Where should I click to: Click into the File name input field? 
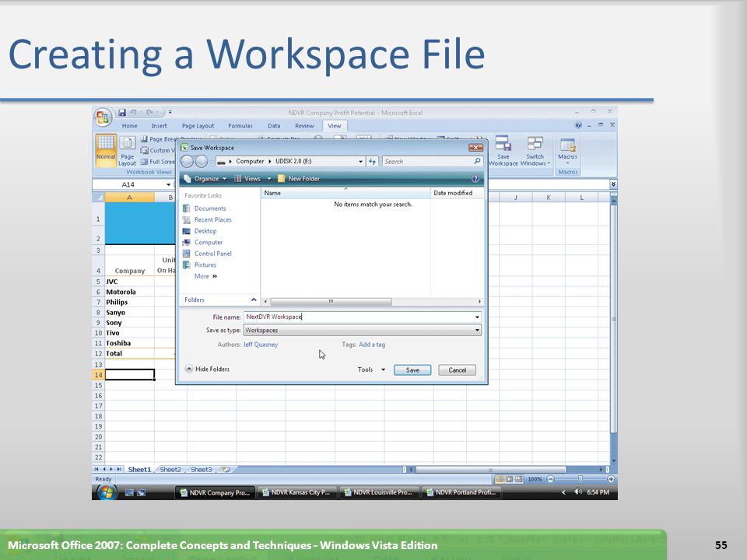point(358,317)
